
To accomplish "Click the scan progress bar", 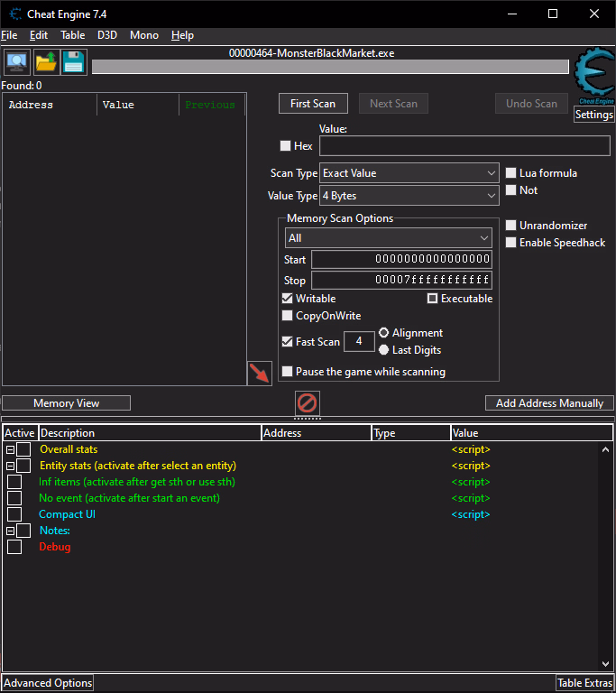I will point(330,67).
